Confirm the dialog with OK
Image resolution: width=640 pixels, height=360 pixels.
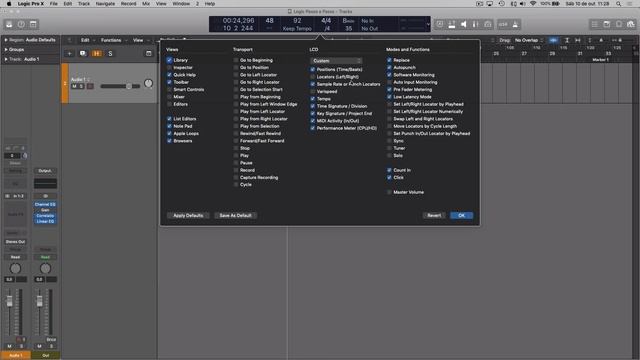(x=461, y=216)
